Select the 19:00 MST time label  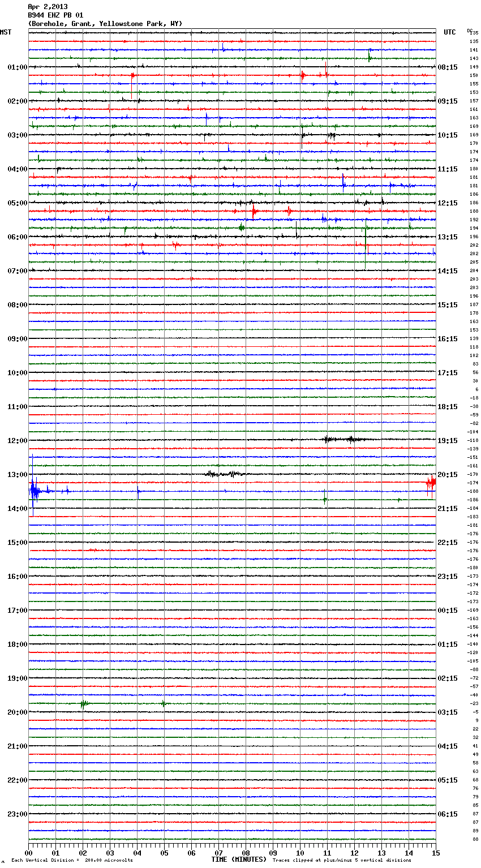[x=18, y=678]
